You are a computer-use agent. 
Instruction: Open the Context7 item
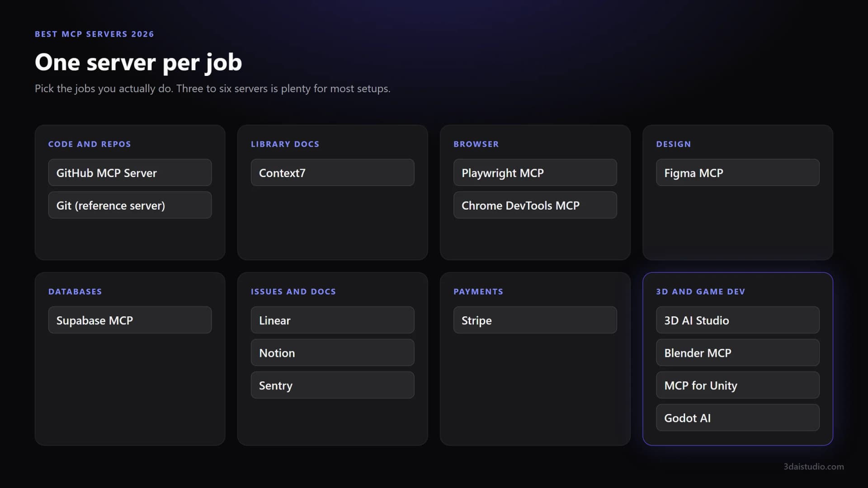pyautogui.click(x=332, y=173)
